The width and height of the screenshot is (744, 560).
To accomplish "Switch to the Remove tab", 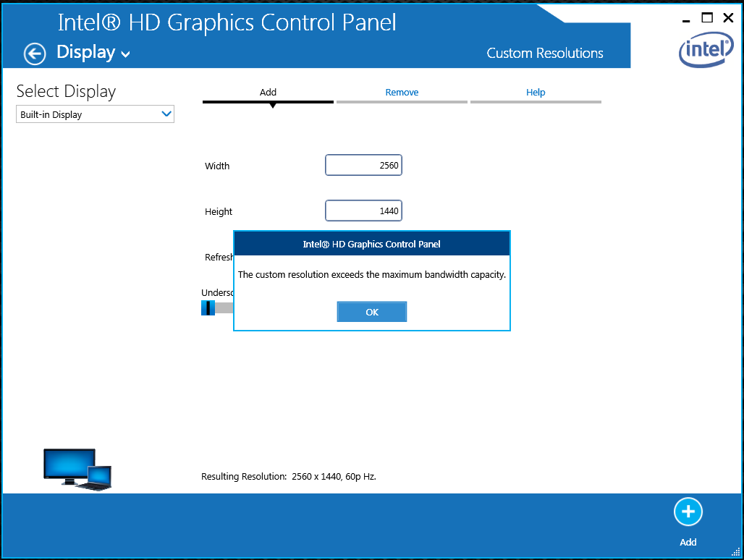I will pyautogui.click(x=402, y=93).
